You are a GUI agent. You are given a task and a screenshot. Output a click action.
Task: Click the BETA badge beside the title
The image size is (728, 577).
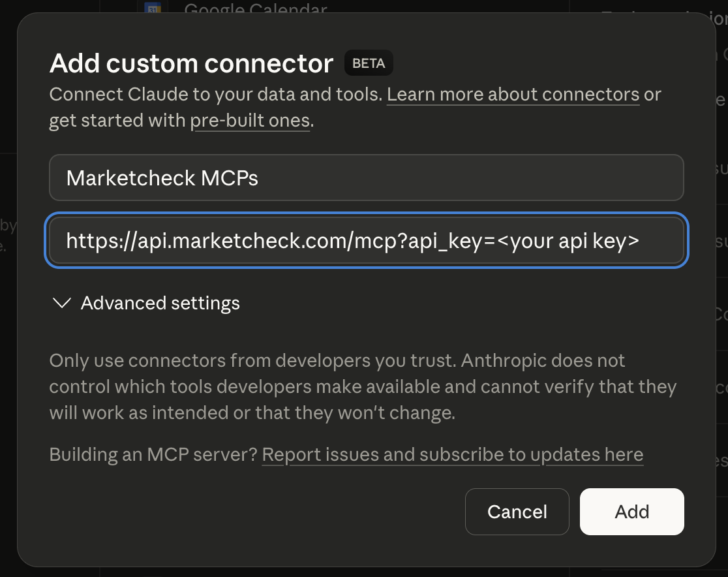click(369, 64)
